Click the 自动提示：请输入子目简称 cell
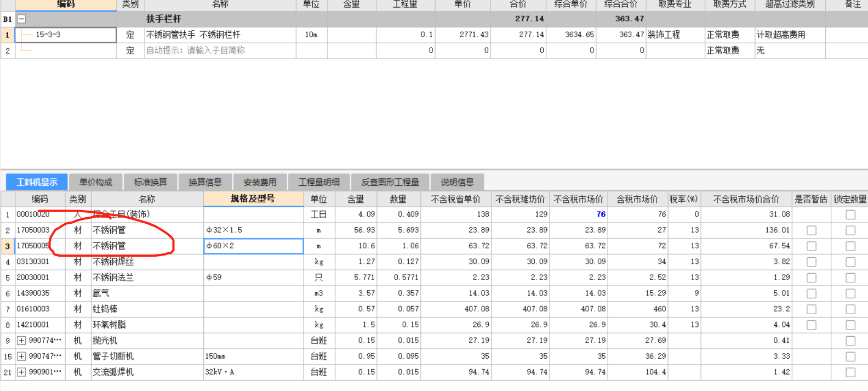 coord(220,50)
